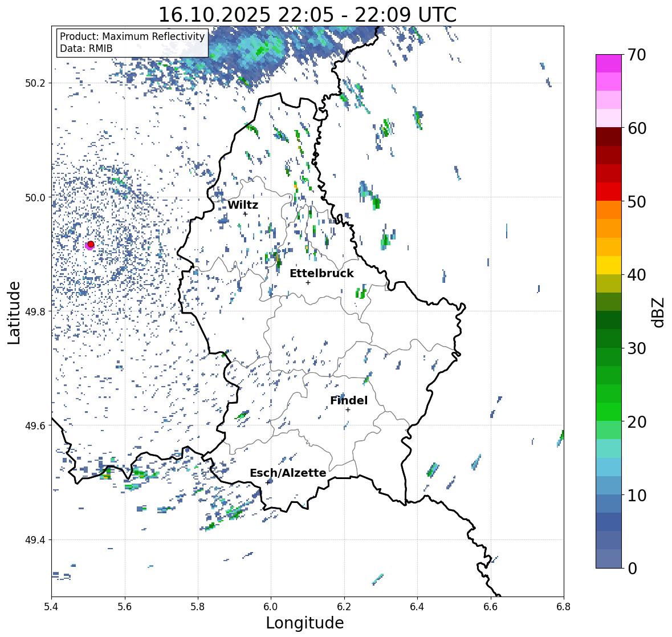The height and width of the screenshot is (637, 672).
Task: Click the colorbar tick label 50
Action: [x=637, y=202]
